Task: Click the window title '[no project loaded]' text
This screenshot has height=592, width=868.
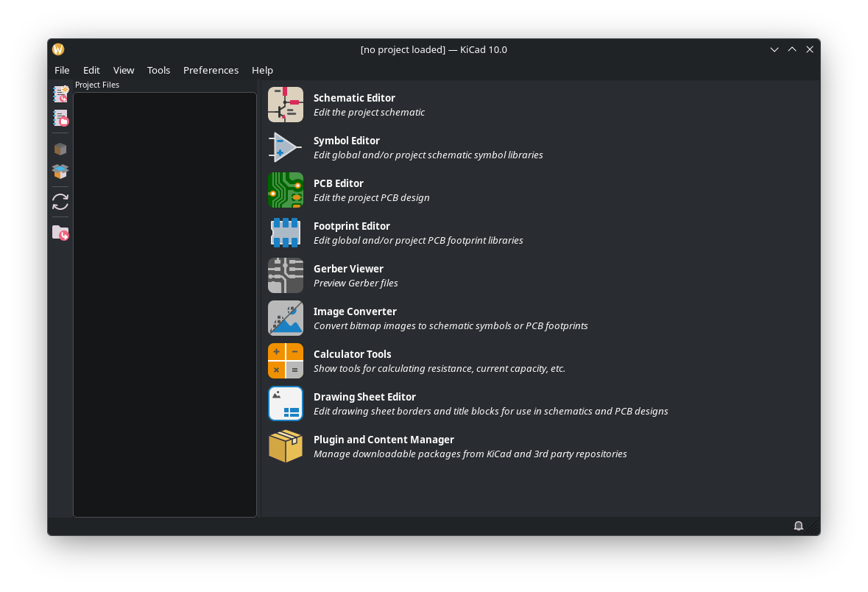Action: 403,49
